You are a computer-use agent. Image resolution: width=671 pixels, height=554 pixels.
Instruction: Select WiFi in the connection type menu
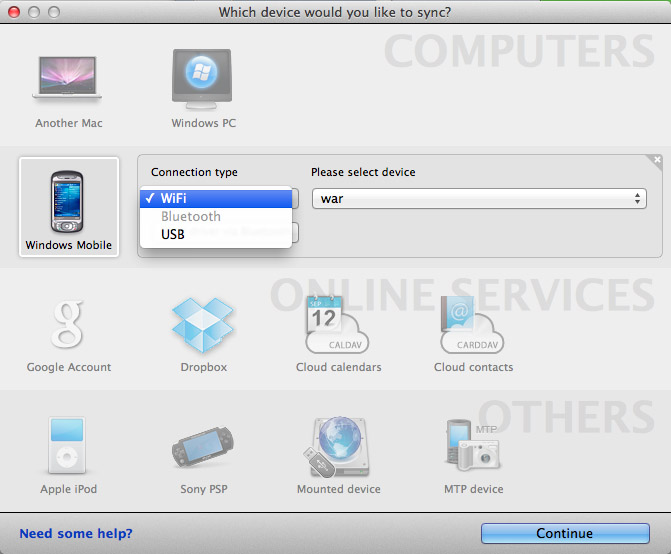coord(216,198)
